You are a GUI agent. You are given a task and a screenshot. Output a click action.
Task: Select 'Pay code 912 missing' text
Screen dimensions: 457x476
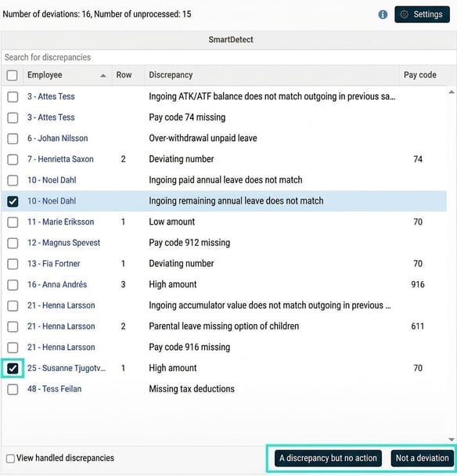pyautogui.click(x=189, y=243)
